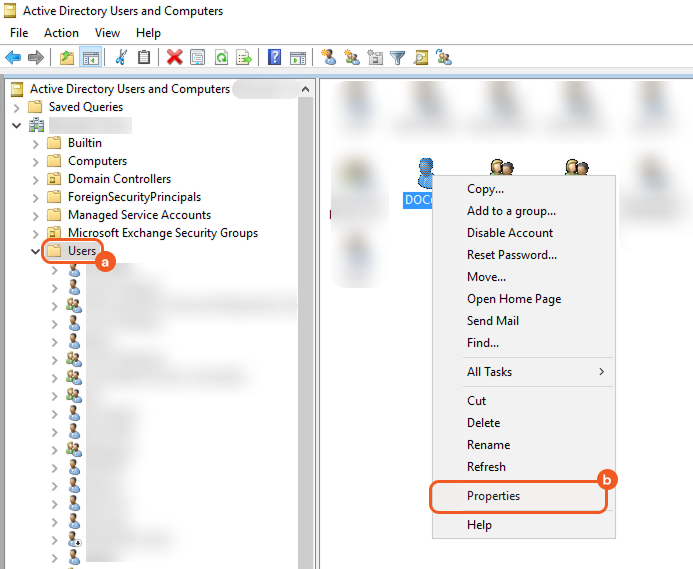Select the Managed Service Accounts folder

tap(139, 215)
